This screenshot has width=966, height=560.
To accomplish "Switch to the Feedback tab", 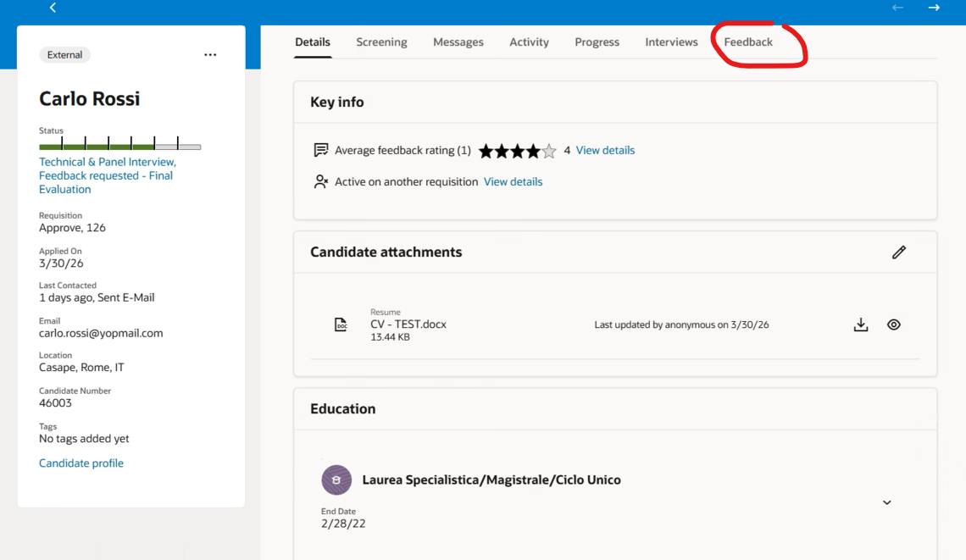I will [x=748, y=42].
